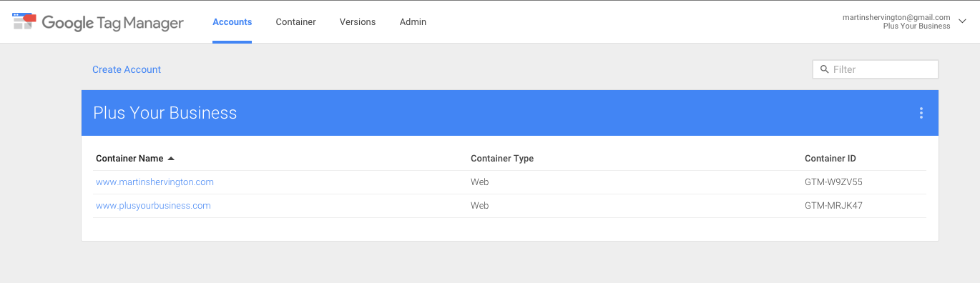This screenshot has height=283, width=980.
Task: Open www.plusyourbusiness.com container
Action: pyautogui.click(x=153, y=206)
